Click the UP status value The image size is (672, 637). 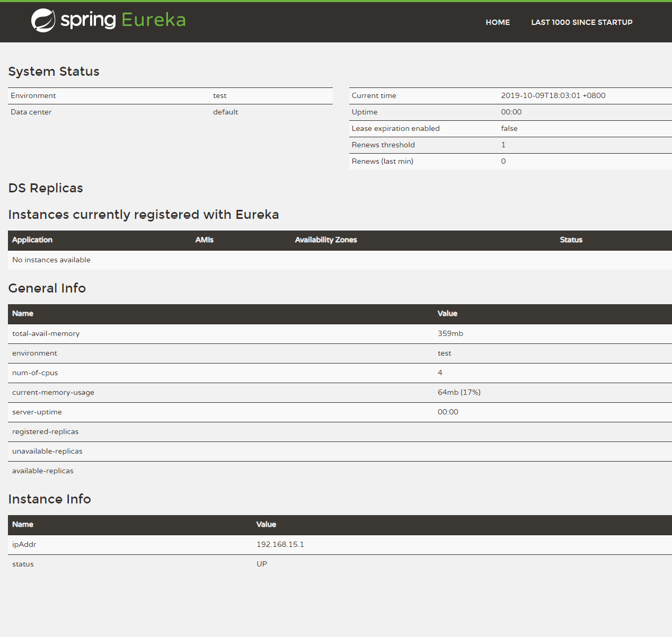tap(262, 564)
